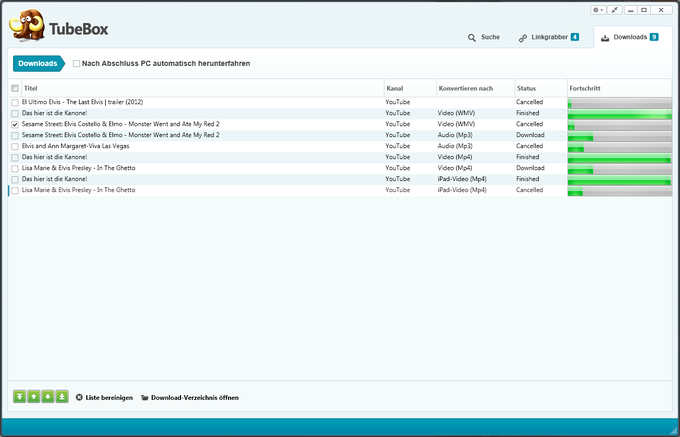This screenshot has height=437, width=680.
Task: Toggle the select-all checkbox in header
Action: tap(15, 88)
